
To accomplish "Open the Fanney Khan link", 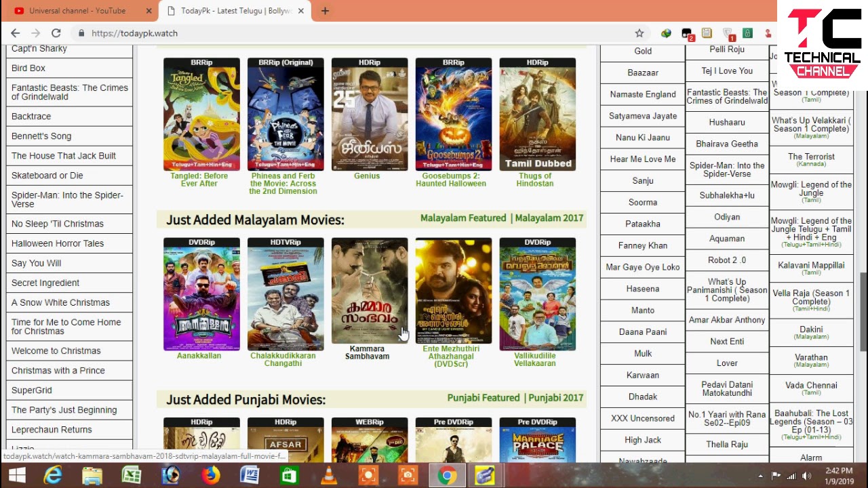I will click(x=643, y=245).
